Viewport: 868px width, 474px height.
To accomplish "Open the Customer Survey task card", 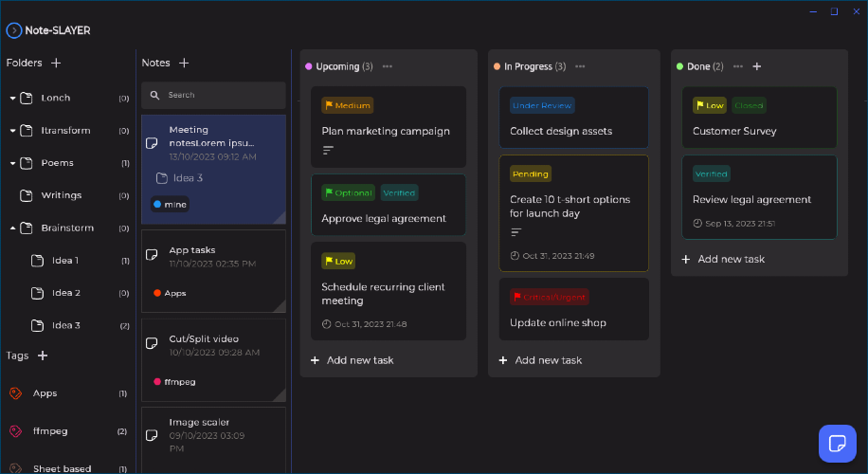I will click(760, 118).
